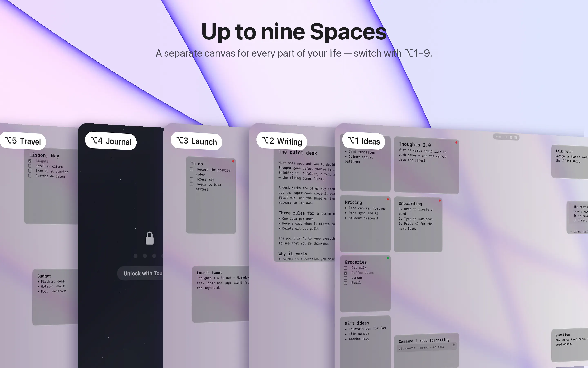Click the padlock icon in the Journal space

click(x=149, y=238)
